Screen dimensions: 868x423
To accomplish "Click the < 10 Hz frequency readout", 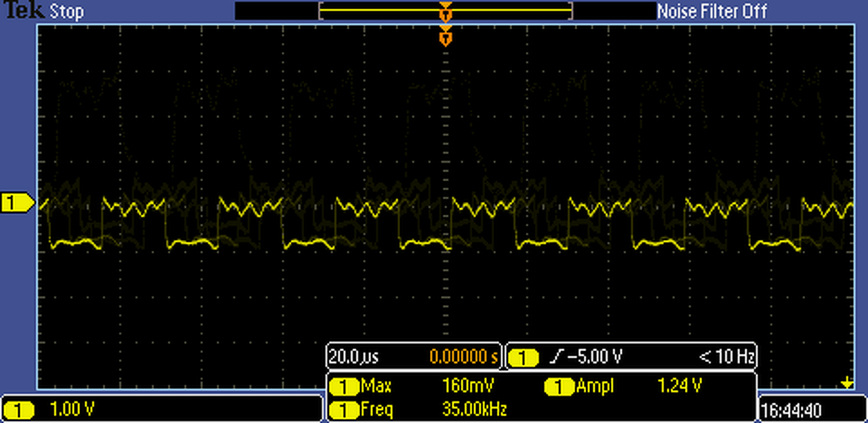I will point(727,356).
